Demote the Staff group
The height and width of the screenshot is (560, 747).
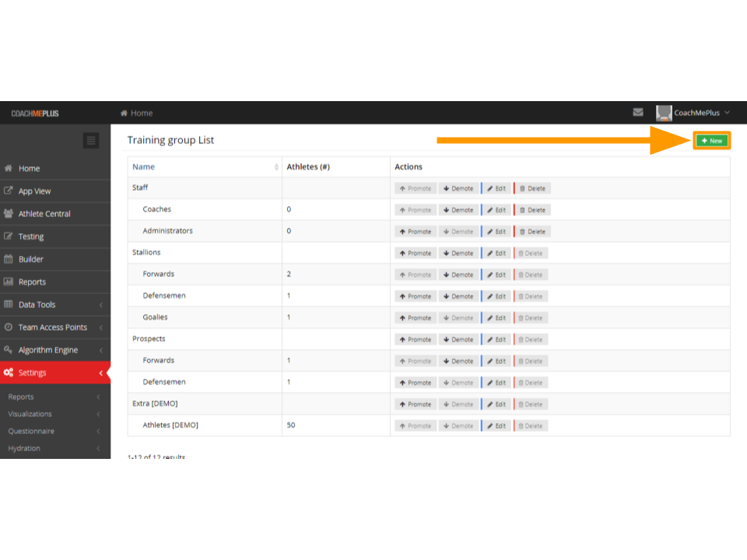point(458,188)
